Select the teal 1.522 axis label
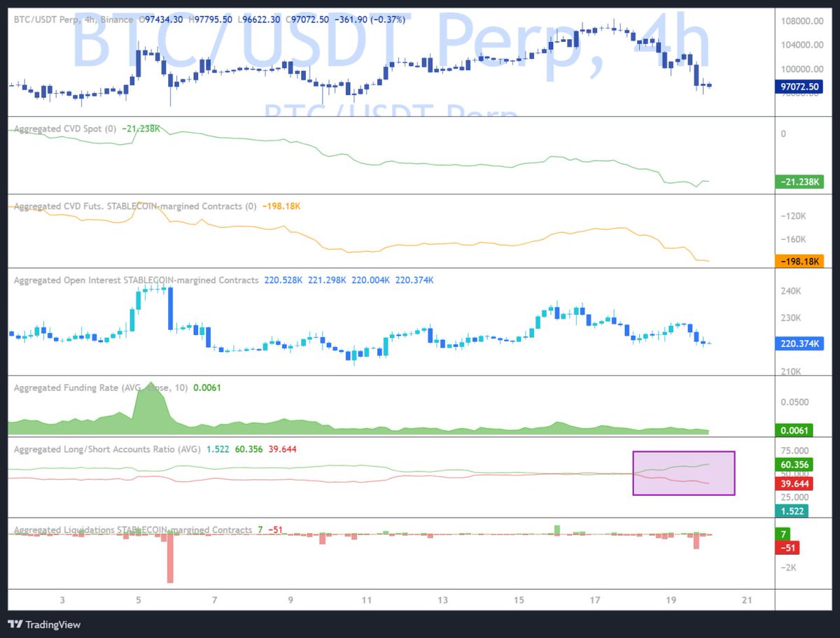The height and width of the screenshot is (638, 840). tap(792, 511)
